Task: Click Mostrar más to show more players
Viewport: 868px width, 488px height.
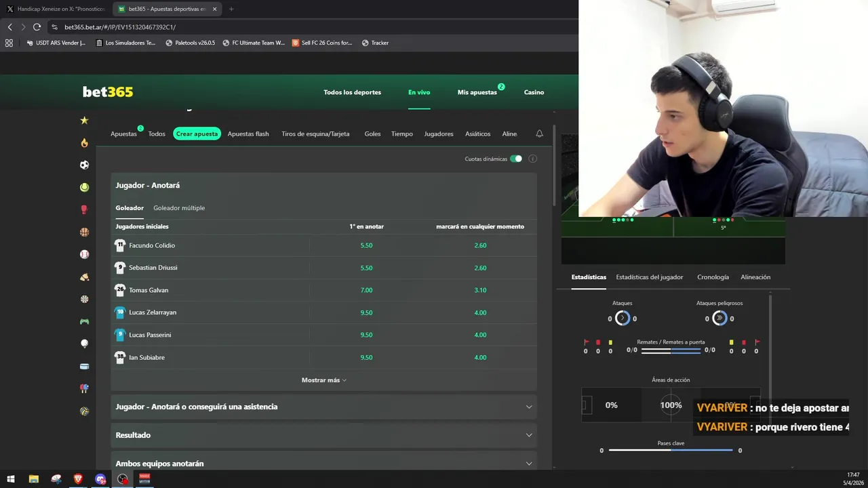Action: point(323,380)
